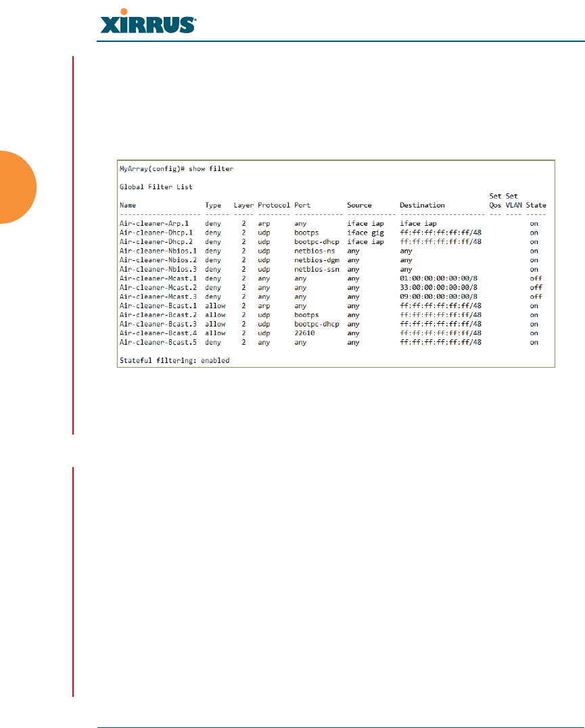
Task: Click the 'Name' column header
Action: pyautogui.click(x=128, y=205)
